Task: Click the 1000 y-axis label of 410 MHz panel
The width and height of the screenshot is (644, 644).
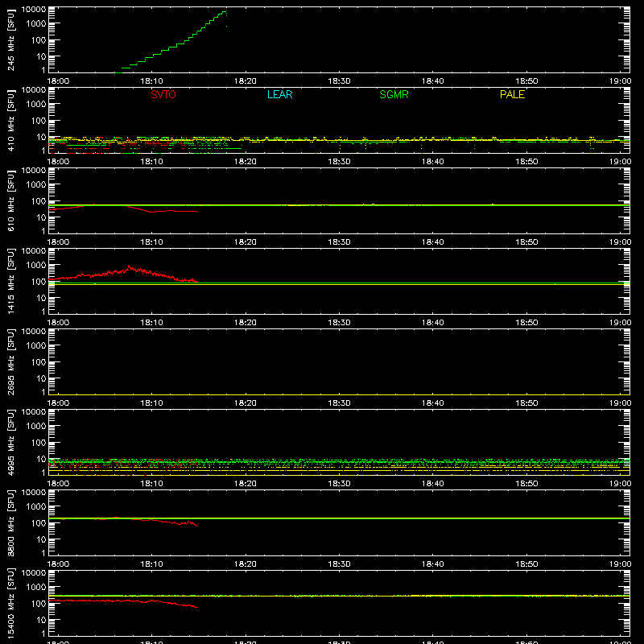Action: [36, 105]
